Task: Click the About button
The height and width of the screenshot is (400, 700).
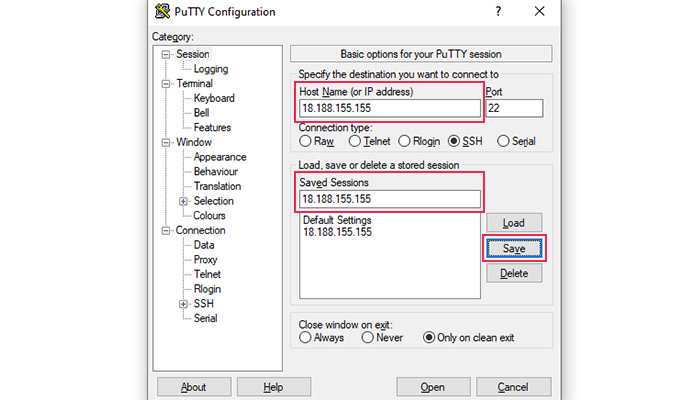Action: [194, 387]
